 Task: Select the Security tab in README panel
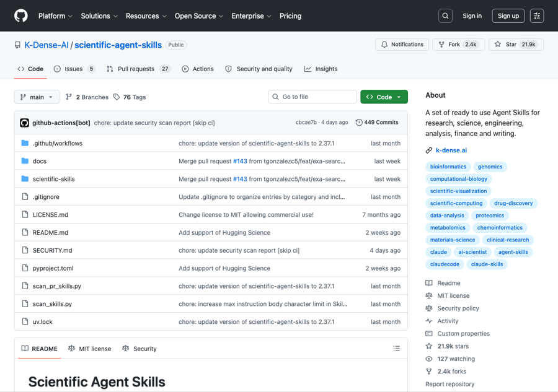tap(139, 349)
